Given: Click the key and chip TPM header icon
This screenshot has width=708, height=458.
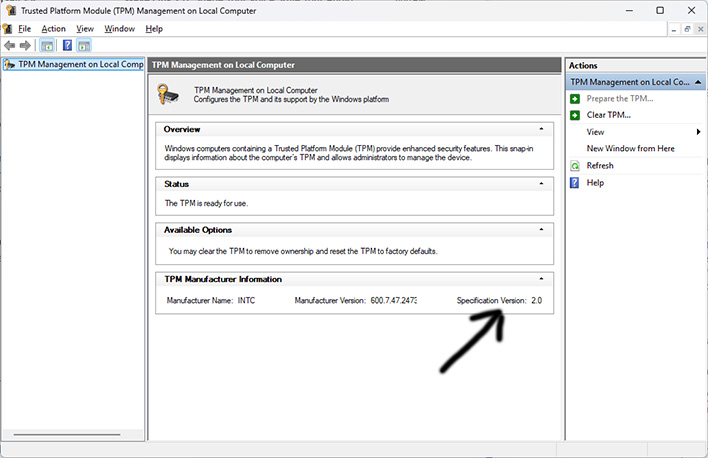Looking at the screenshot, I should (168, 94).
